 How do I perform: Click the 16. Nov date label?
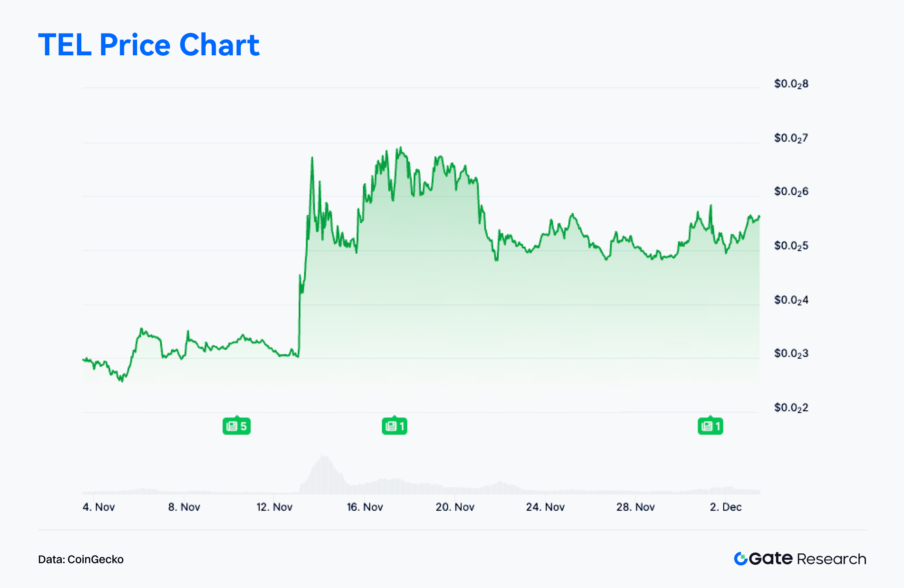tap(365, 507)
